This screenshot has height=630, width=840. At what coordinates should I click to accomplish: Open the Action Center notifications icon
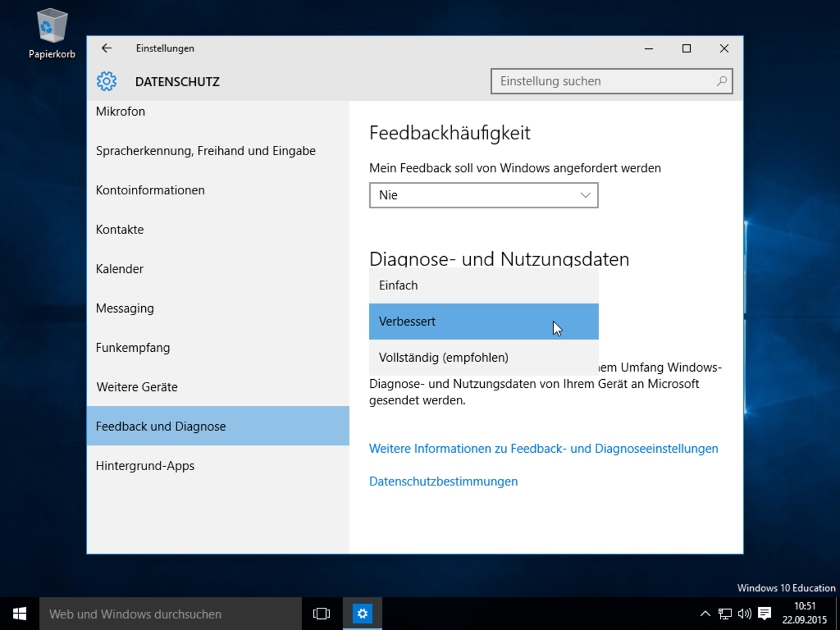764,614
